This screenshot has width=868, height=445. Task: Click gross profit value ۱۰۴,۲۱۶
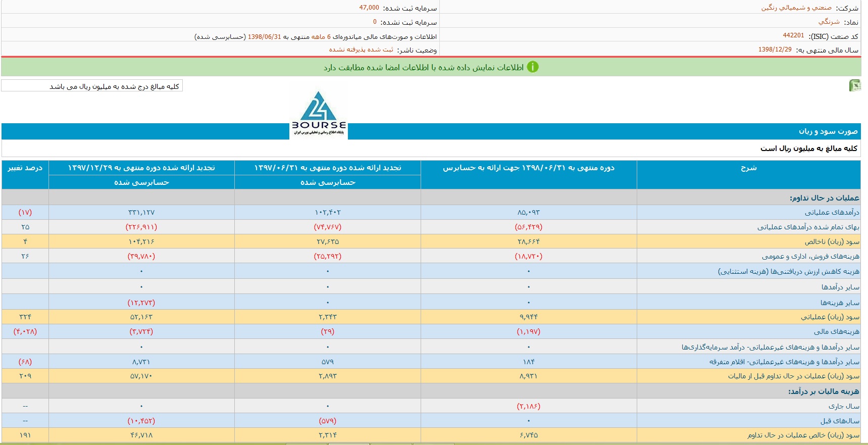(141, 242)
